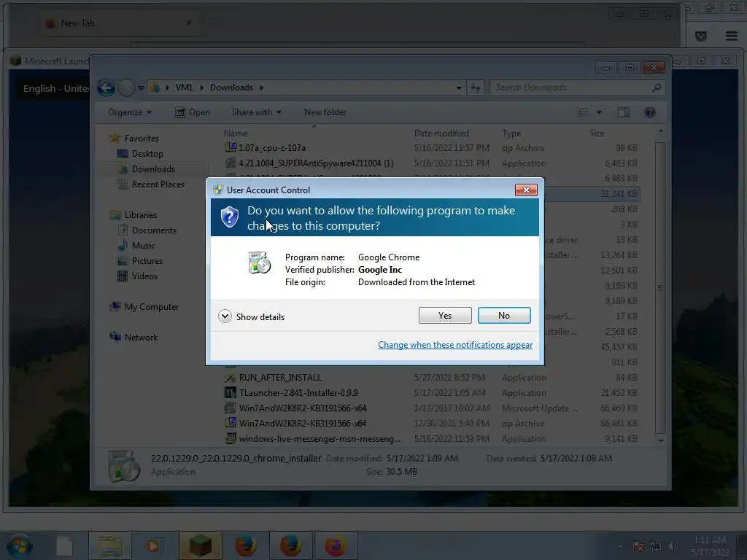Click No in the User Account Control dialog
This screenshot has width=747, height=560.
click(503, 315)
